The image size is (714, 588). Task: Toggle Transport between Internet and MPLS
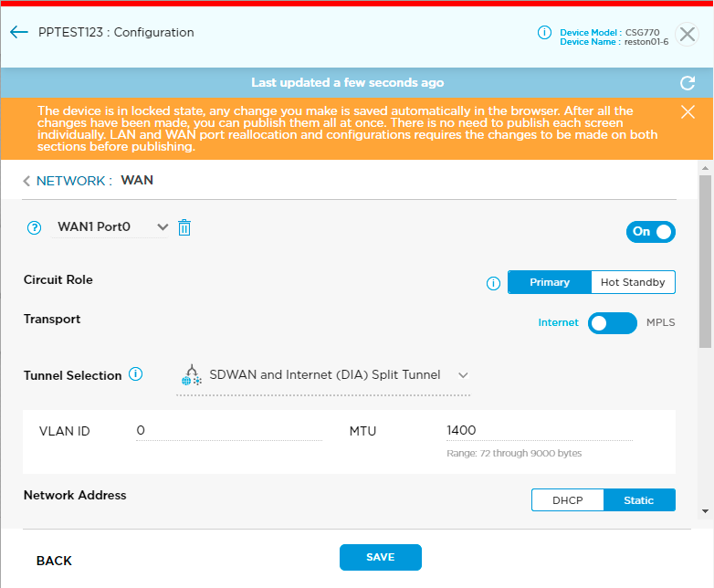coord(613,323)
